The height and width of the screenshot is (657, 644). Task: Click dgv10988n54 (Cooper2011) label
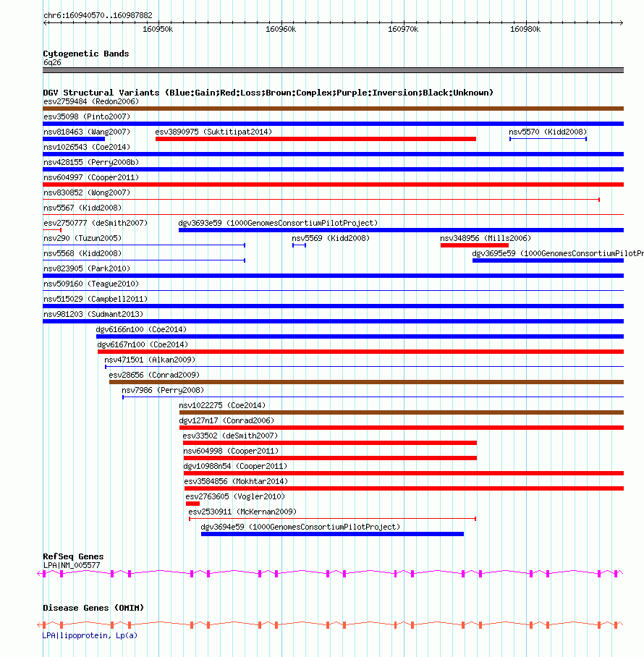pyautogui.click(x=235, y=467)
